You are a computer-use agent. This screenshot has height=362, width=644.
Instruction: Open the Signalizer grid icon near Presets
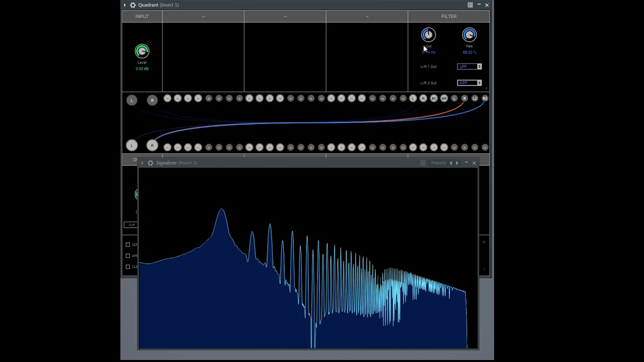(423, 163)
